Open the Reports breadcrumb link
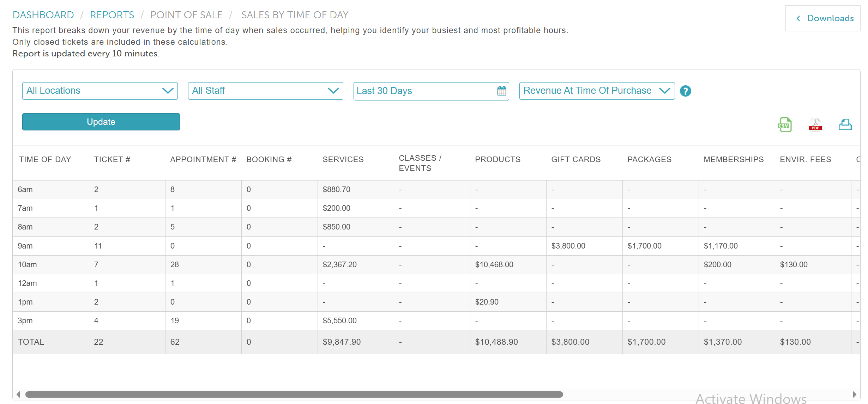The image size is (868, 404). click(112, 15)
